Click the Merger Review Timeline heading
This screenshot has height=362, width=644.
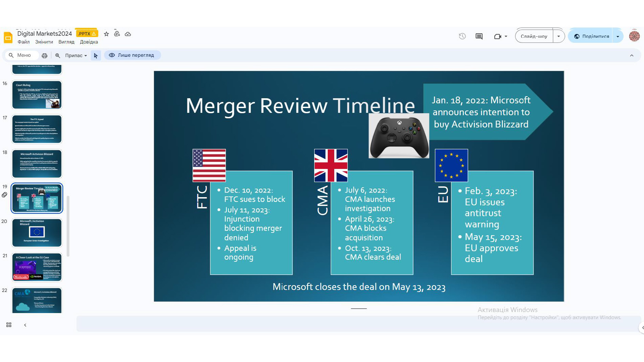tap(300, 106)
